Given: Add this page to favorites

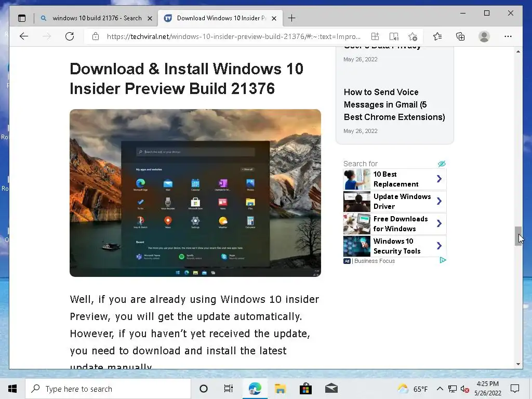Looking at the screenshot, I should [413, 36].
